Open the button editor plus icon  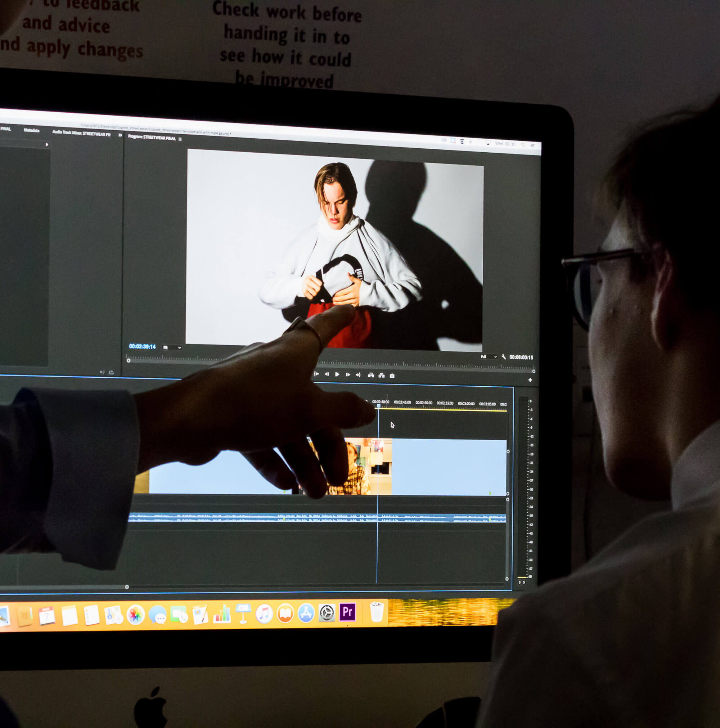[x=530, y=380]
